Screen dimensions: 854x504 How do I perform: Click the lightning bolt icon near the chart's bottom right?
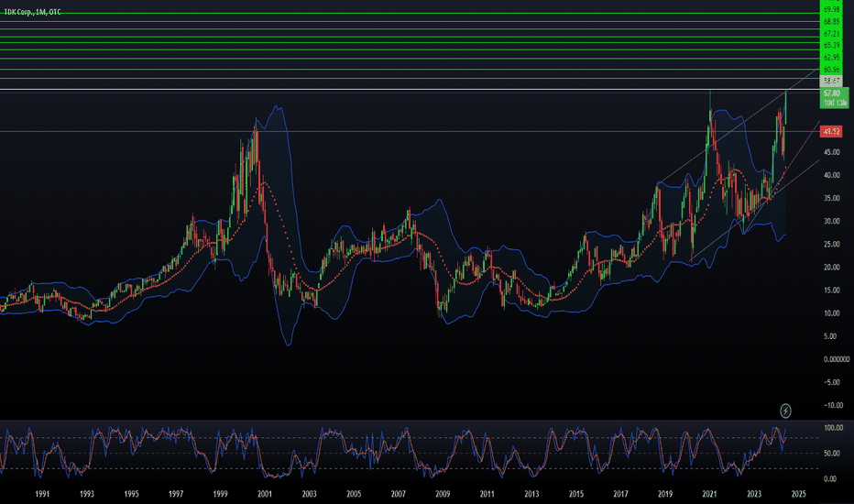coord(785,411)
